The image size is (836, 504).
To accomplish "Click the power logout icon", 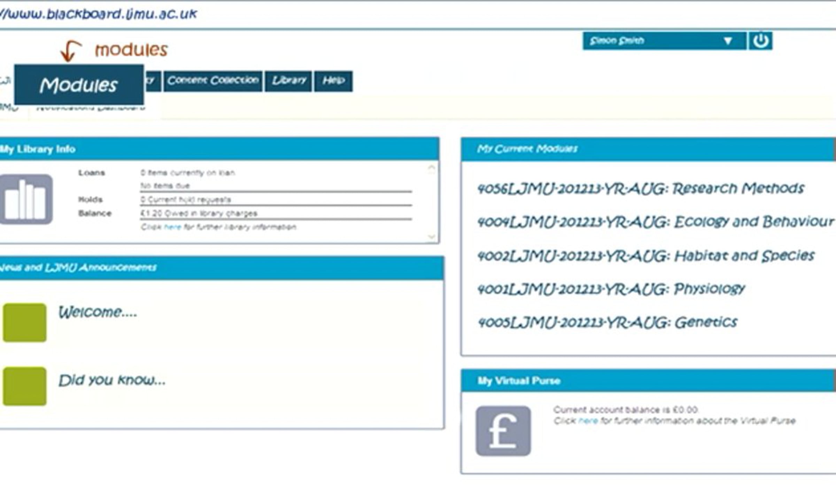I will click(760, 41).
